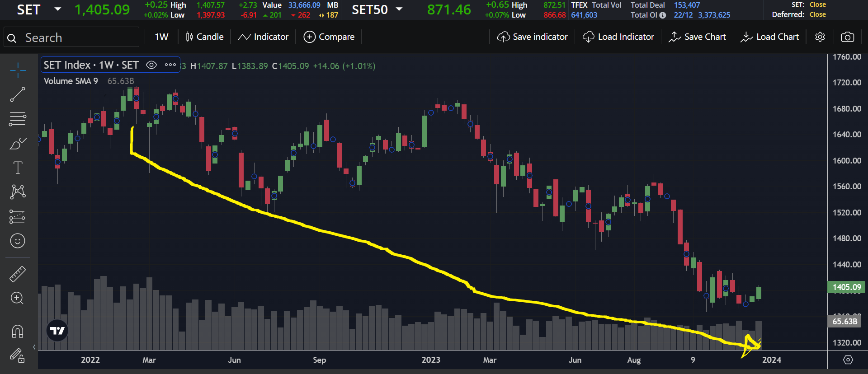Click the Compare symbol button
This screenshot has height=374, width=868.
pyautogui.click(x=329, y=37)
